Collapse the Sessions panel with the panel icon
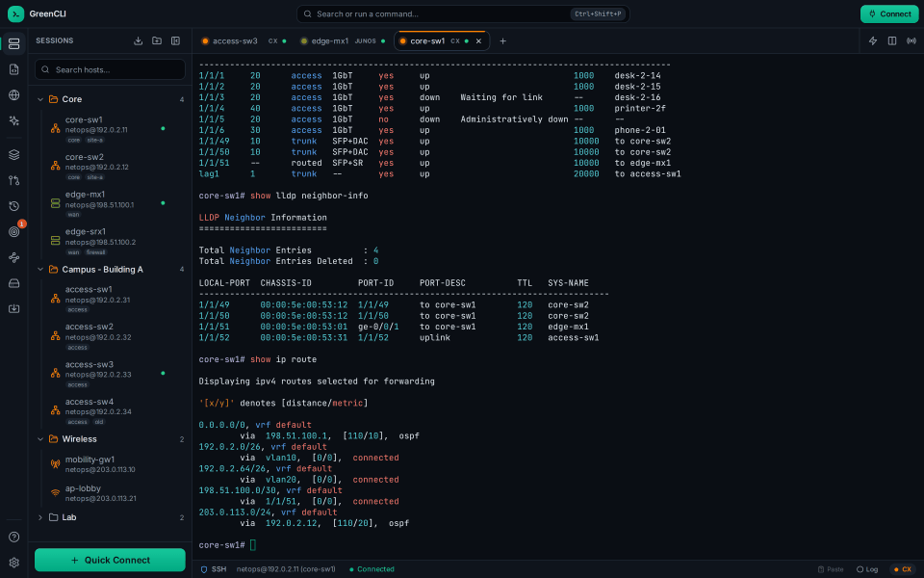Image resolution: width=924 pixels, height=578 pixels. pos(175,40)
